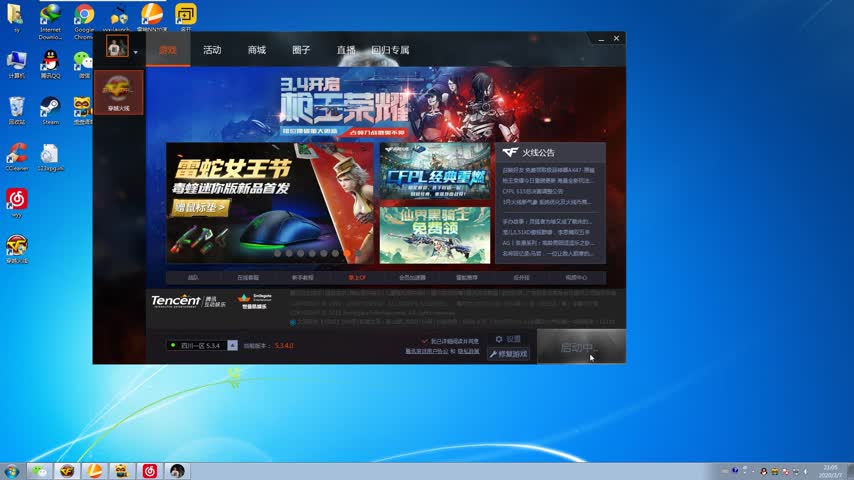This screenshot has width=854, height=480.
Task: Open the 在线客服 link
Action: [248, 278]
